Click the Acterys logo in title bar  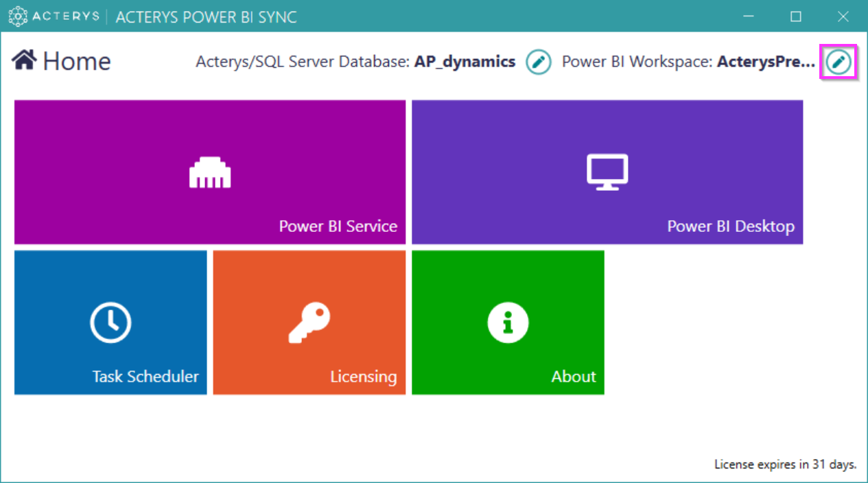click(53, 16)
